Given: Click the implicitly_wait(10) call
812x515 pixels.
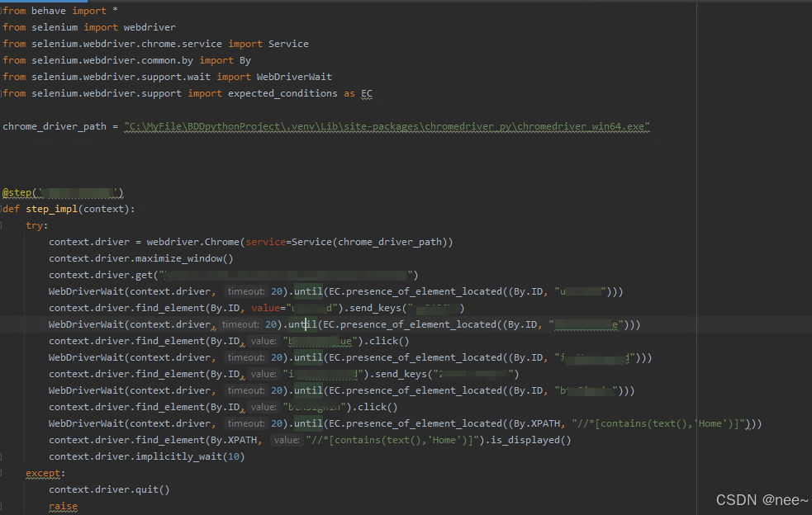Looking at the screenshot, I should [190, 456].
